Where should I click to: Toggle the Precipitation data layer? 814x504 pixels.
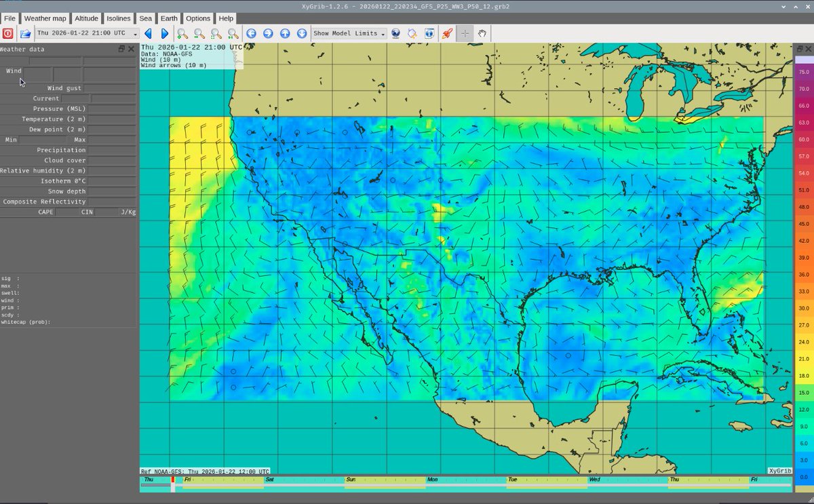click(x=62, y=150)
